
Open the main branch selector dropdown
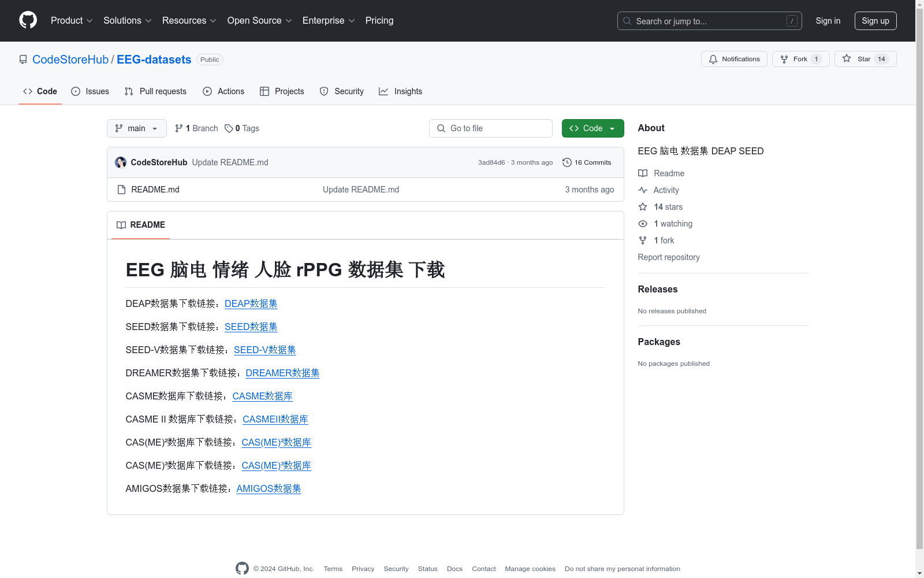(x=137, y=128)
